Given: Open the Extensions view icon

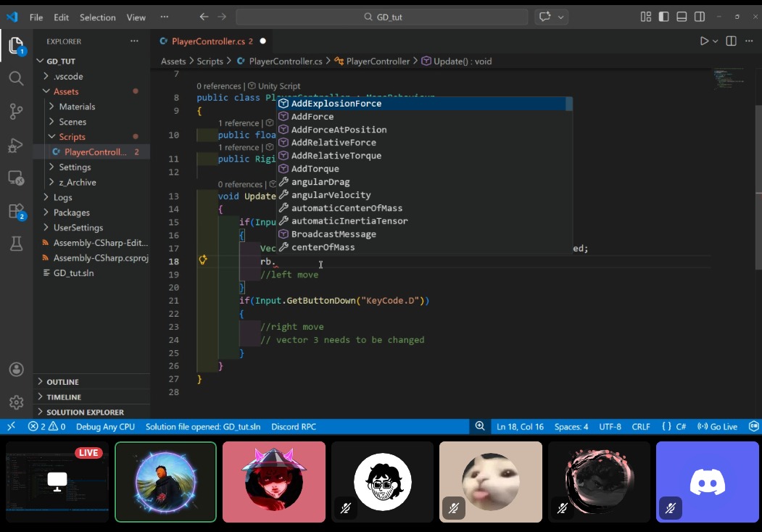Looking at the screenshot, I should [x=16, y=212].
